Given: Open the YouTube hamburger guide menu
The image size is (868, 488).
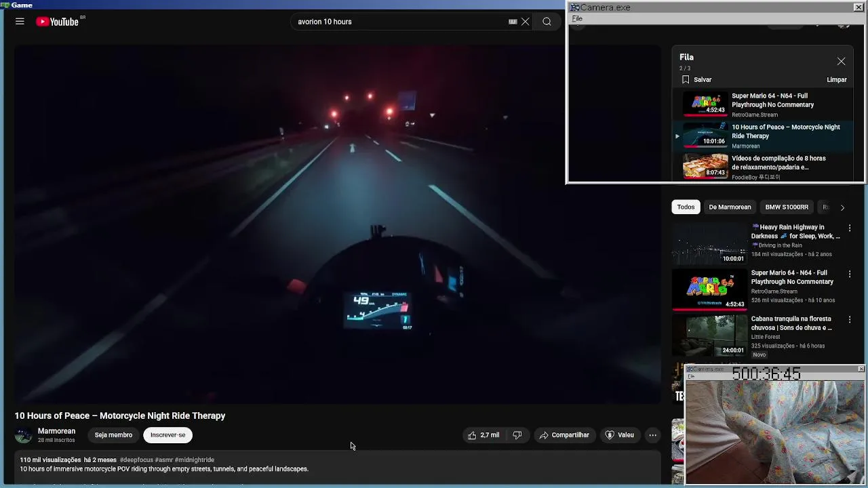Looking at the screenshot, I should click(20, 22).
